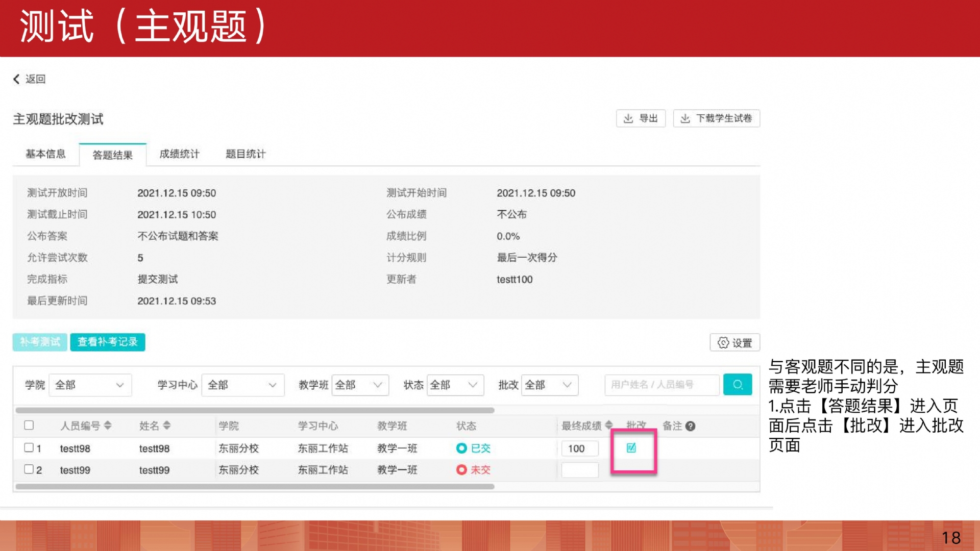
Task: Check the checkbox for row 1 testt98
Action: (29, 447)
